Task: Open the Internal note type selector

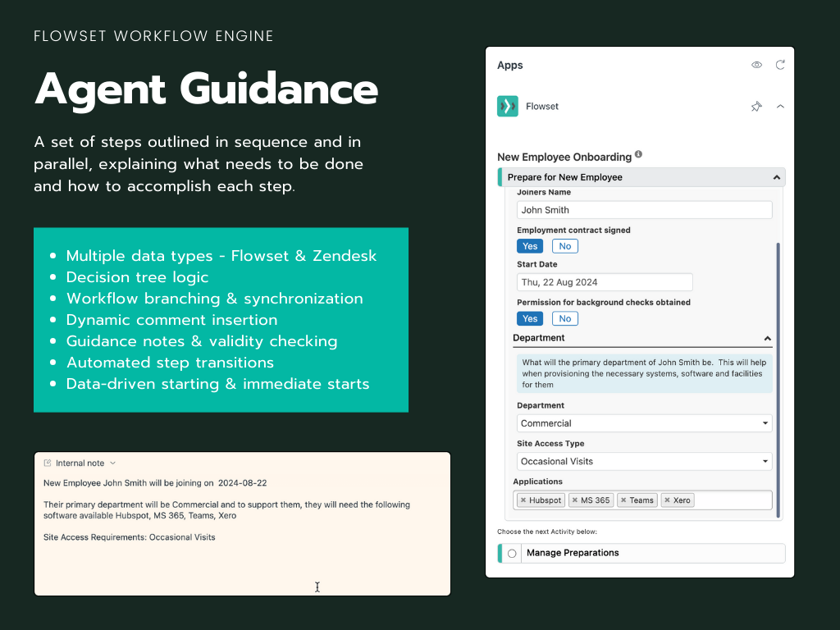Action: click(113, 462)
